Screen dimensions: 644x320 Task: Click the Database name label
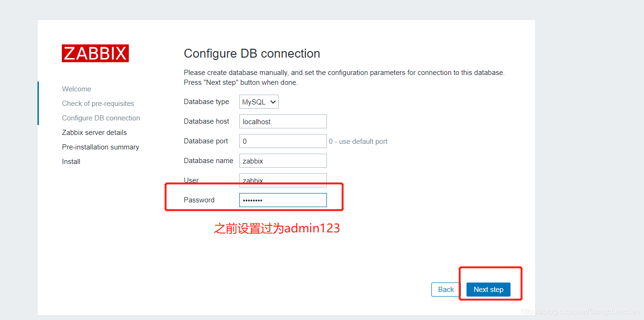[x=208, y=161]
